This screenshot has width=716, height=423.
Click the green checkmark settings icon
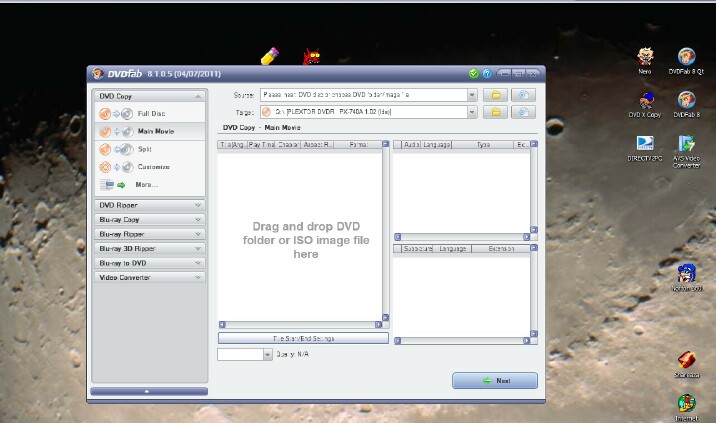(x=473, y=73)
